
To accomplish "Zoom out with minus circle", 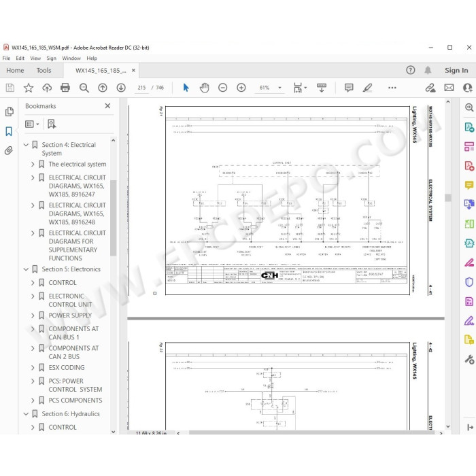I will tap(223, 88).
